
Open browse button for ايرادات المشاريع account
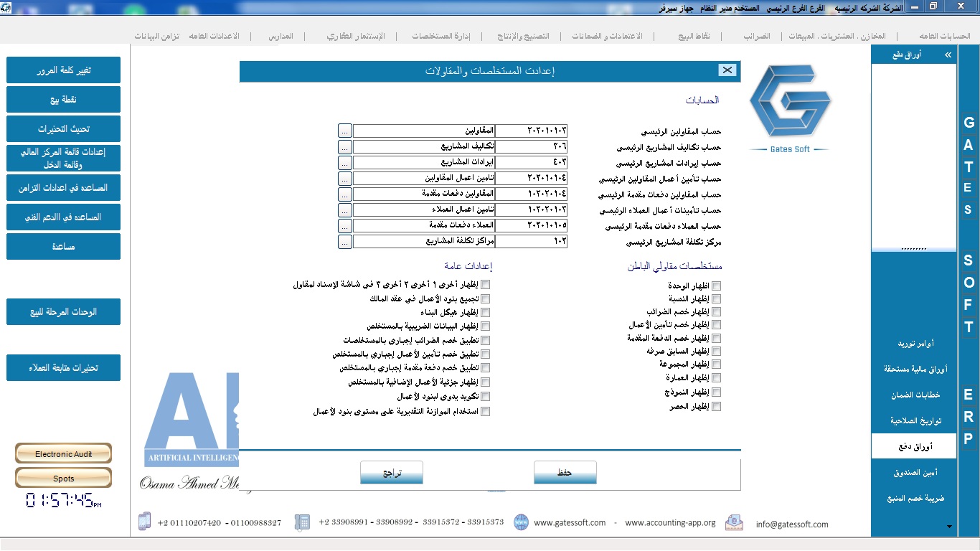pyautogui.click(x=345, y=162)
